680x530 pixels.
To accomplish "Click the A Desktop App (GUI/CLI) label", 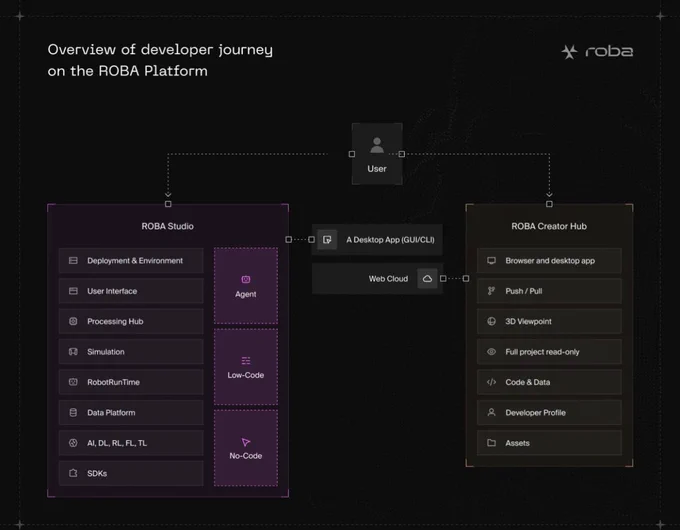I will point(390,240).
